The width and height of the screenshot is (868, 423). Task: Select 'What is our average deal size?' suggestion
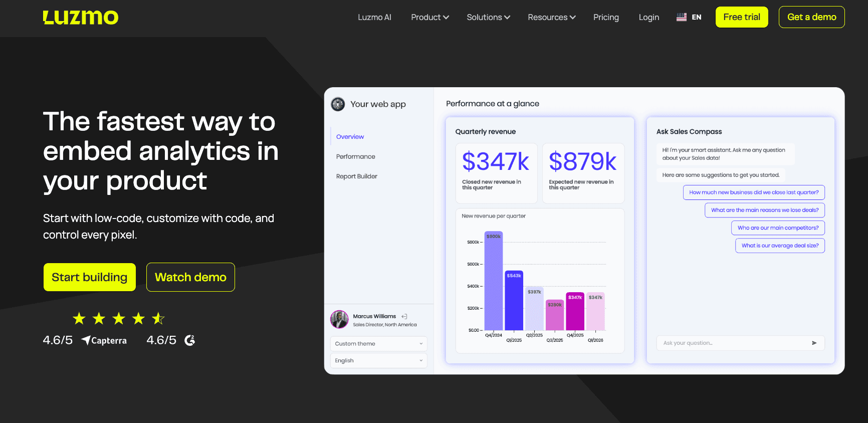pyautogui.click(x=780, y=246)
